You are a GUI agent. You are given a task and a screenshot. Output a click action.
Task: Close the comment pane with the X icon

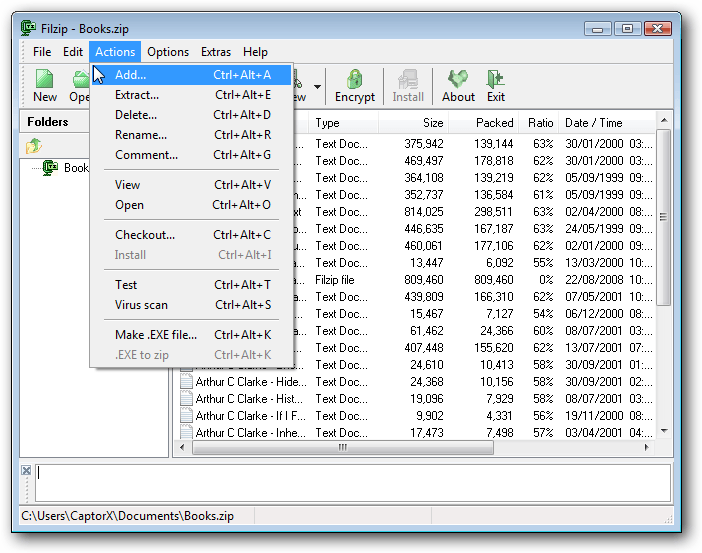[x=26, y=470]
